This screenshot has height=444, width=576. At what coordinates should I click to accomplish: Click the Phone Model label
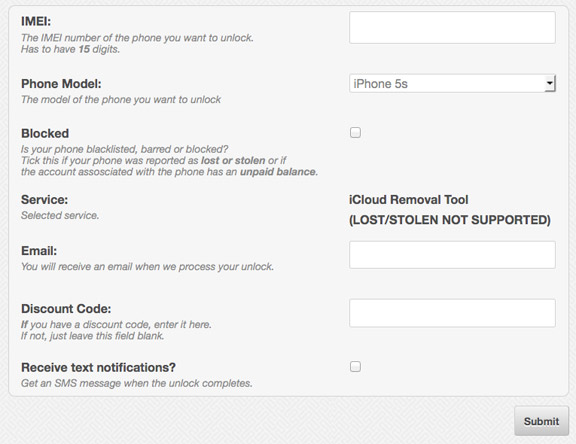coord(61,84)
